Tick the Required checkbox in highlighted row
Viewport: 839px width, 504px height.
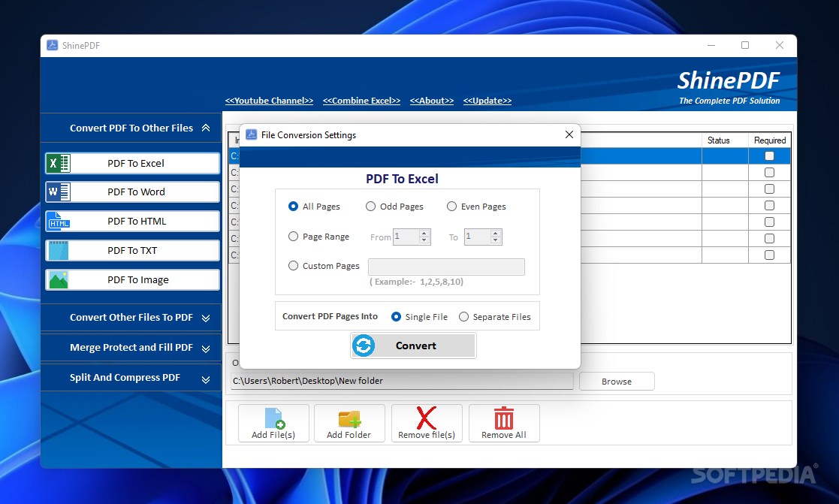[x=769, y=155]
